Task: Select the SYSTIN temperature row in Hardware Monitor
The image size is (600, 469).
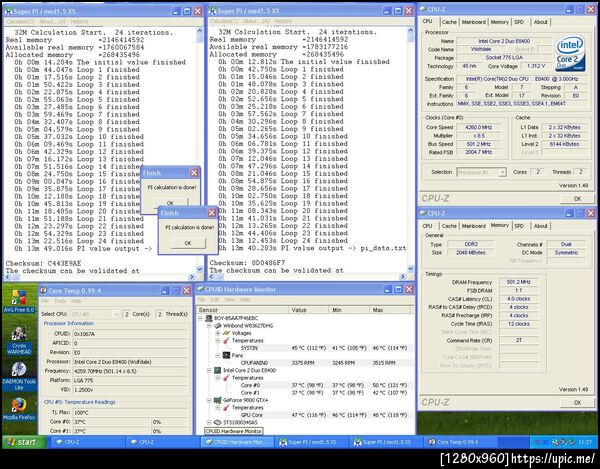Action: (305, 348)
